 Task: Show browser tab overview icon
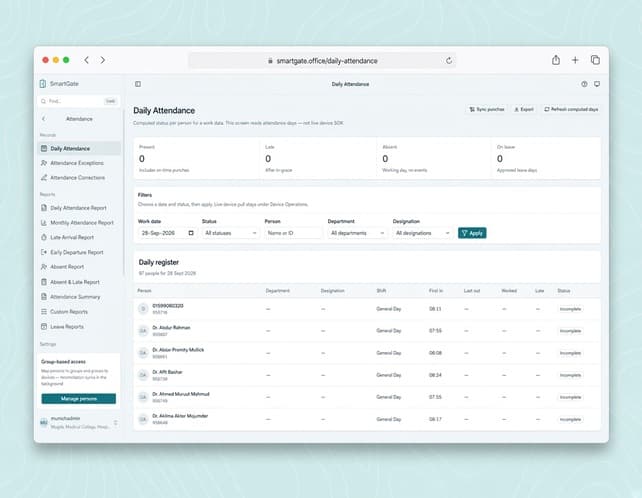[x=595, y=60]
